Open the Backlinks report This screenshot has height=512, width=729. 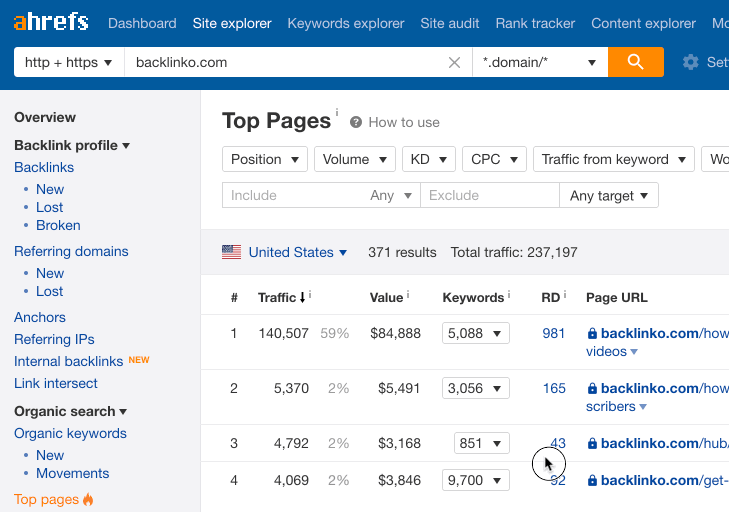44,167
